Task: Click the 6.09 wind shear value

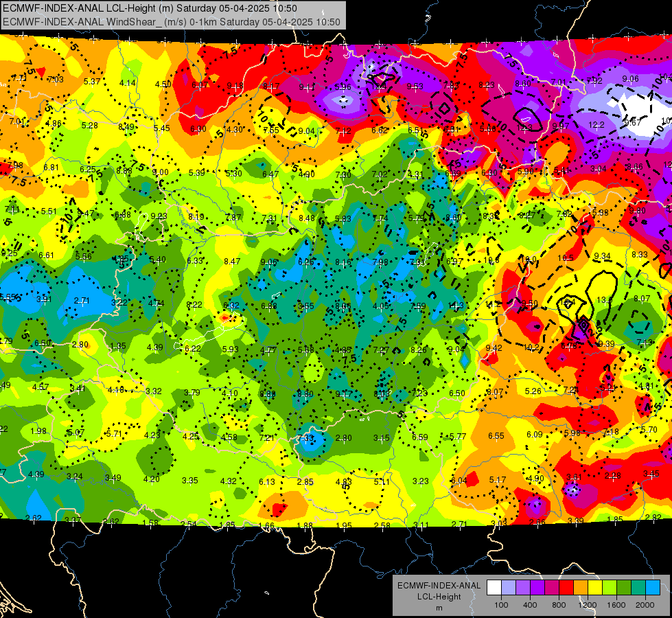Action: pos(535,435)
